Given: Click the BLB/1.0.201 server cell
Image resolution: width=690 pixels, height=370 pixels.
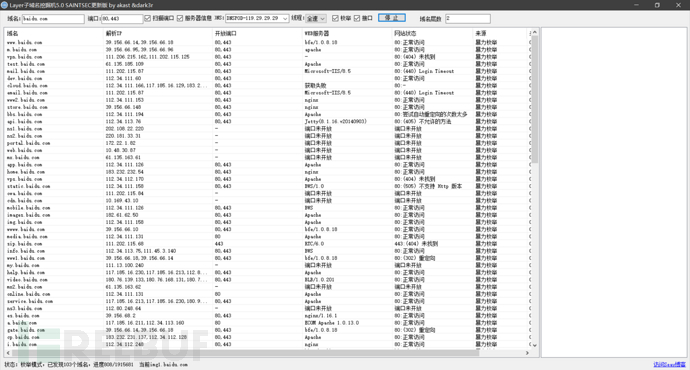Looking at the screenshot, I should pyautogui.click(x=319, y=280).
